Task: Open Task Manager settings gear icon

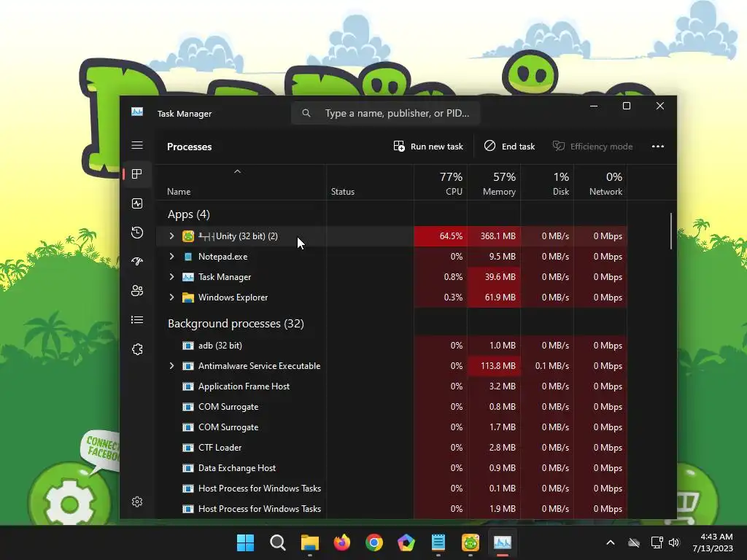Action: (x=137, y=502)
